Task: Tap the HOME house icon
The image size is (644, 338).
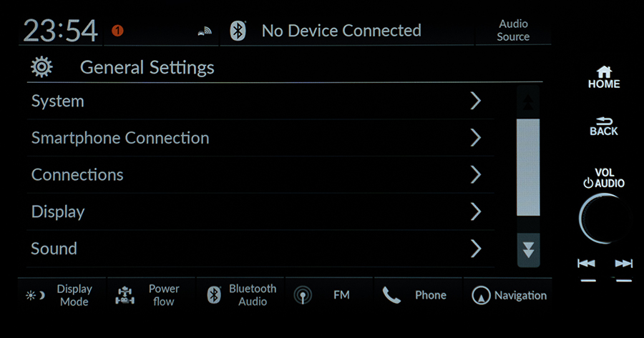Action: tap(604, 71)
